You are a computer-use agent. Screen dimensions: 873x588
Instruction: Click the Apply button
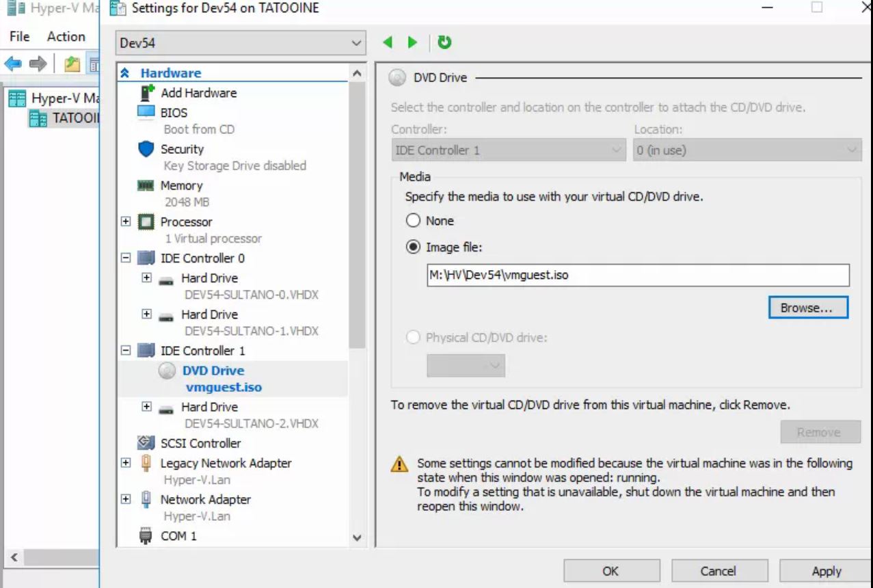coord(826,572)
